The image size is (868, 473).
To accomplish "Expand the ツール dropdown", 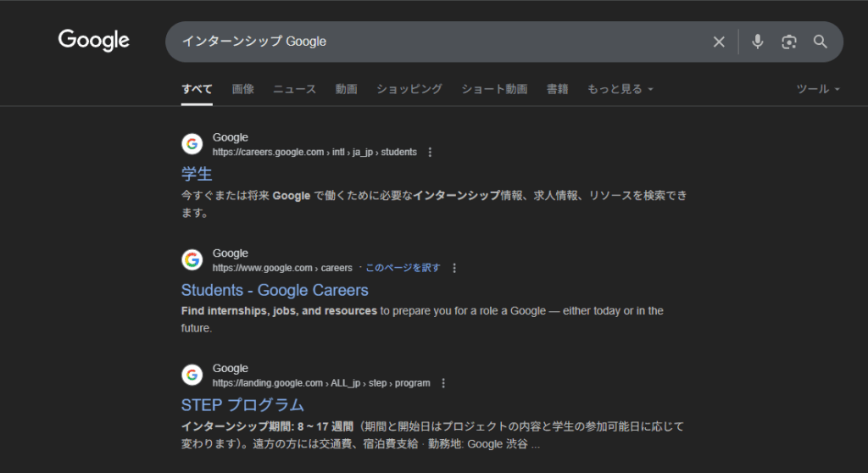I will coord(818,89).
